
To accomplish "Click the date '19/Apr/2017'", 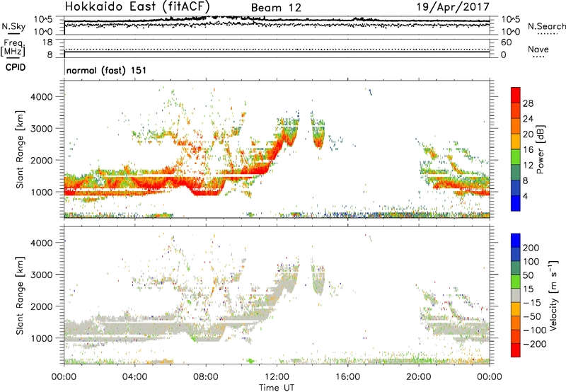I will pos(453,7).
